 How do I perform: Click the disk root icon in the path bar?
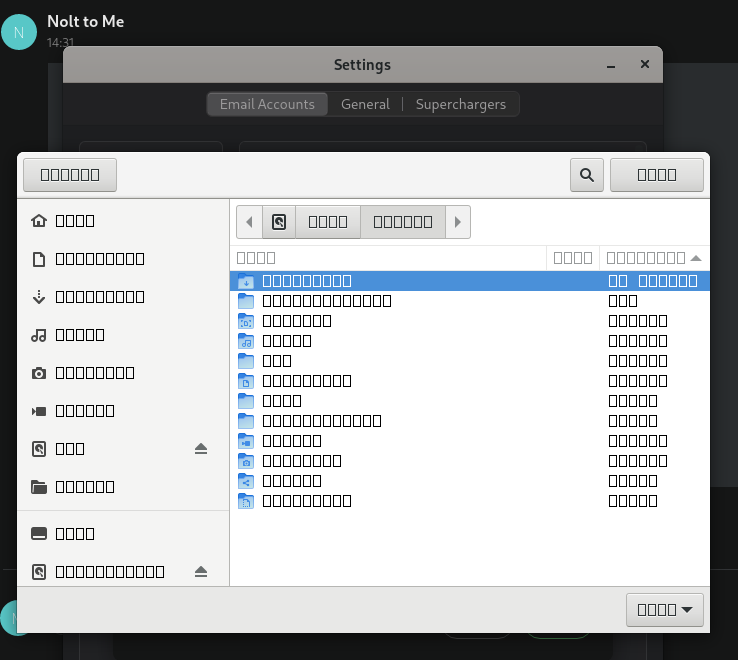coord(279,222)
